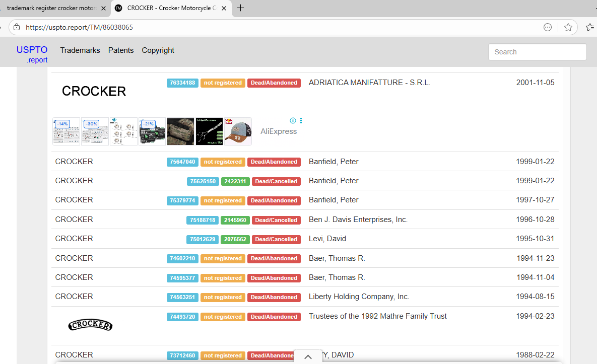Viewport: 597px width, 364px height.
Task: Select the CROCKER - Crocker Motorcycle tab
Action: pyautogui.click(x=171, y=8)
